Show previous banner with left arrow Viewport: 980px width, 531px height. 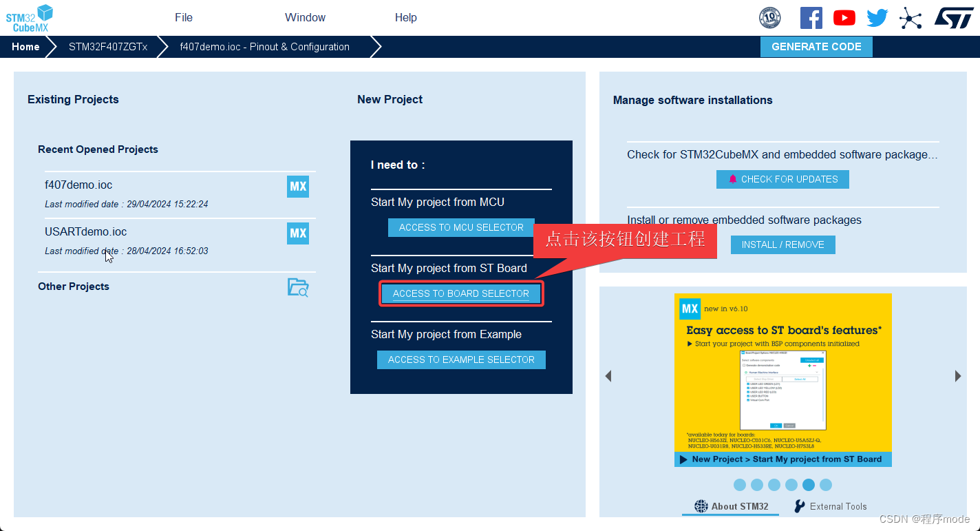coord(608,376)
